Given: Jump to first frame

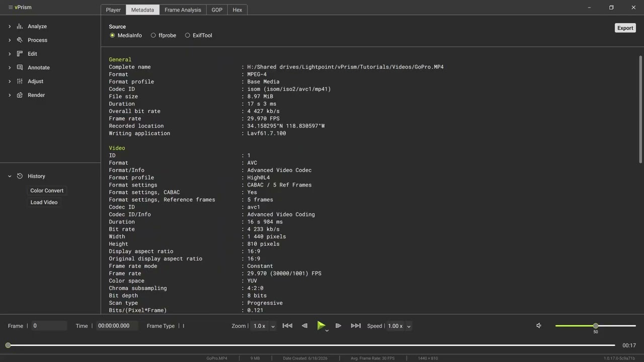Looking at the screenshot, I should pyautogui.click(x=287, y=326).
